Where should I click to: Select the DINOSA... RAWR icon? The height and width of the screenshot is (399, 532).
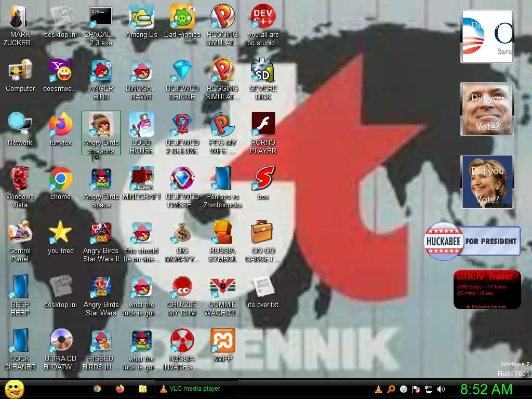click(141, 79)
